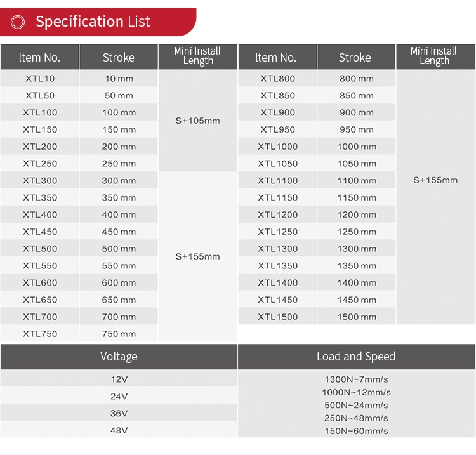
Task: Click the Voltage section header
Action: click(x=119, y=357)
